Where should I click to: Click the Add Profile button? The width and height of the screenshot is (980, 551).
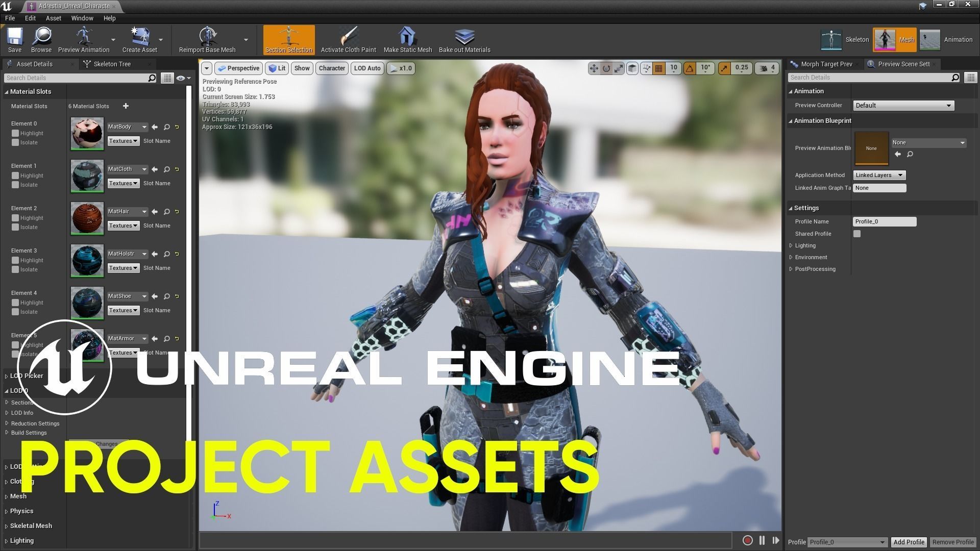pos(909,542)
